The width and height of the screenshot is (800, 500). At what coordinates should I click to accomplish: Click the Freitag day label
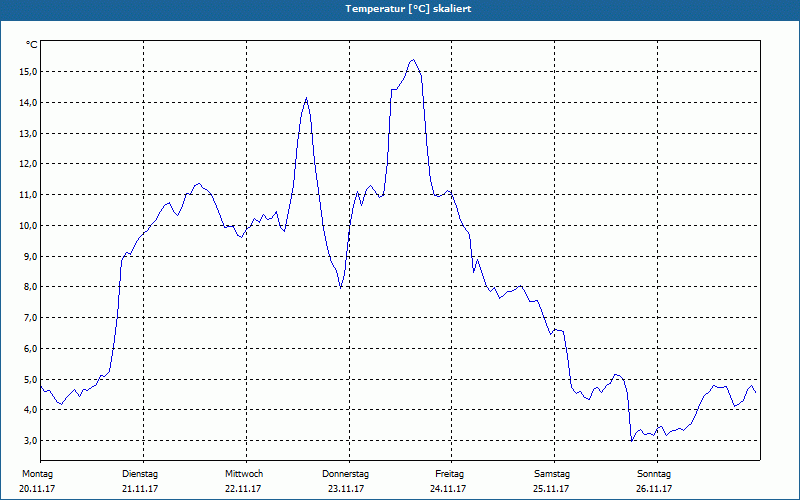coord(449,474)
